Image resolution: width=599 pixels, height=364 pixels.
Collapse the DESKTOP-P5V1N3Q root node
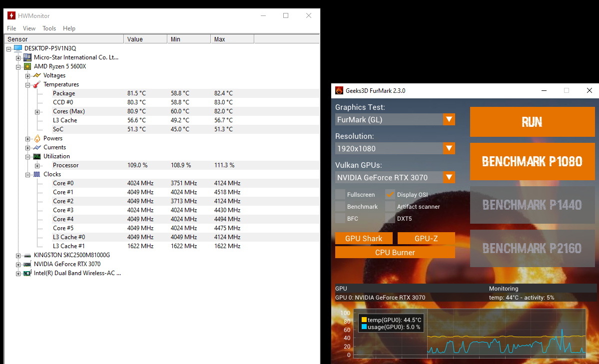[x=9, y=49]
